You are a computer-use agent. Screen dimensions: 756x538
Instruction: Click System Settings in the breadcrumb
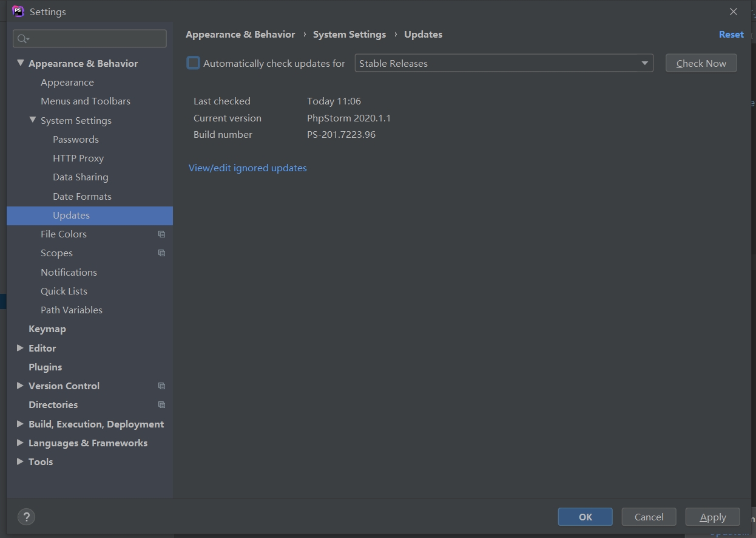(x=349, y=35)
